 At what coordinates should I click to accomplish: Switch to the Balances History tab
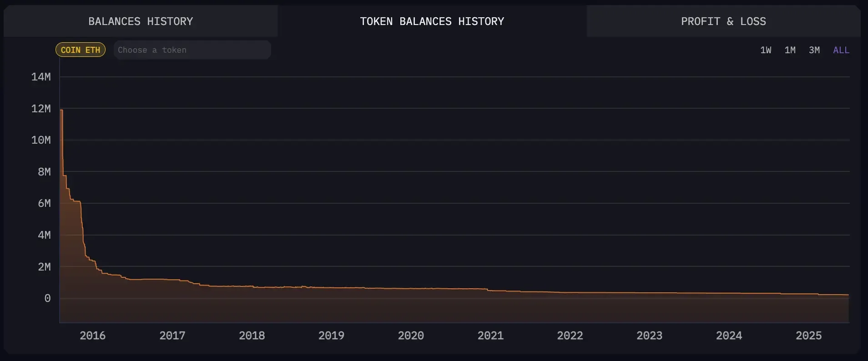pyautogui.click(x=141, y=21)
